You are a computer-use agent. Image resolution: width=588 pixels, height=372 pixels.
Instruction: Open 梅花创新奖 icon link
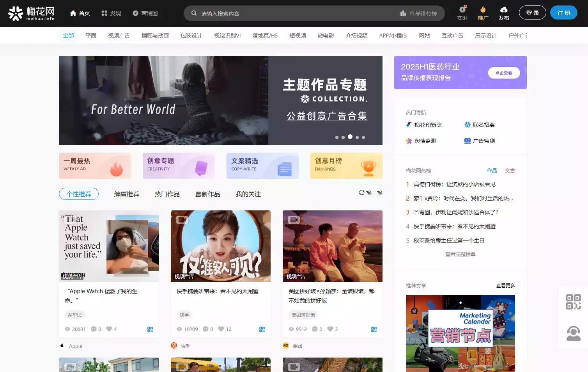(409, 125)
